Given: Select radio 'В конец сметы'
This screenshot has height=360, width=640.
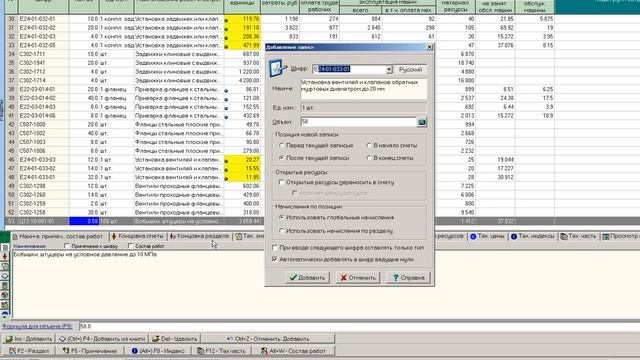Looking at the screenshot, I should click(369, 158).
